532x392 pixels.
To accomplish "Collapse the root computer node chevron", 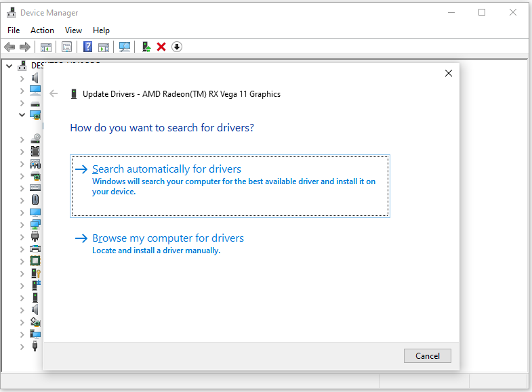I will coord(9,66).
